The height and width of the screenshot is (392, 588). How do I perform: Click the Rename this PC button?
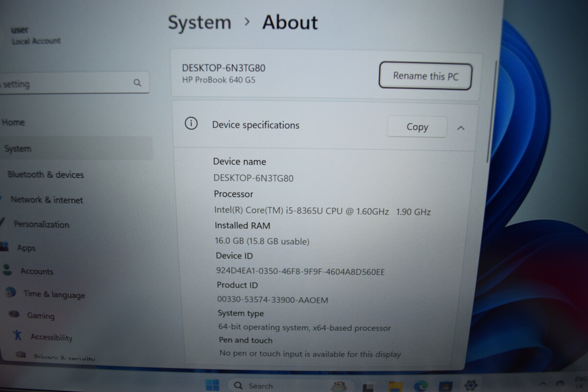(425, 76)
